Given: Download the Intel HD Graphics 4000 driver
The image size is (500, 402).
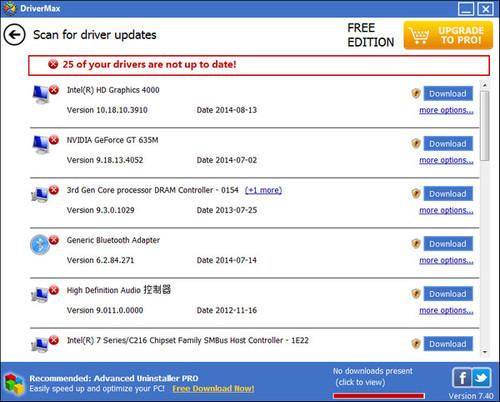Looking at the screenshot, I should [448, 94].
